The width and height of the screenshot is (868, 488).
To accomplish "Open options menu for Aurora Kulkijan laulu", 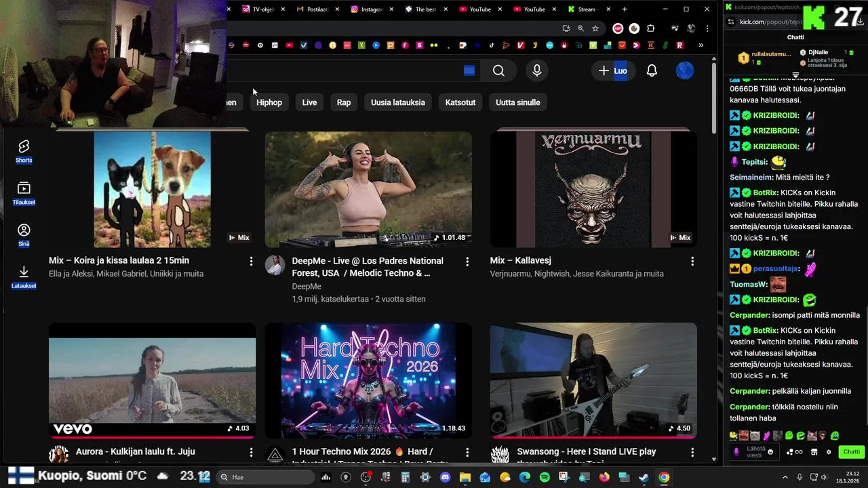I will click(251, 452).
